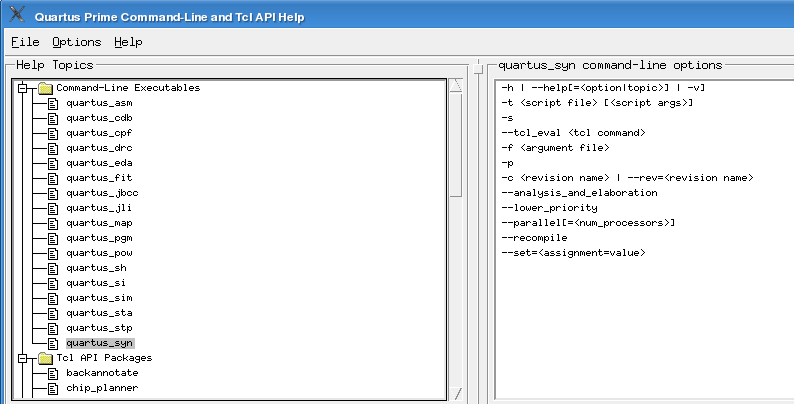
Task: Select the quartus_drc help topic
Action: (99, 148)
